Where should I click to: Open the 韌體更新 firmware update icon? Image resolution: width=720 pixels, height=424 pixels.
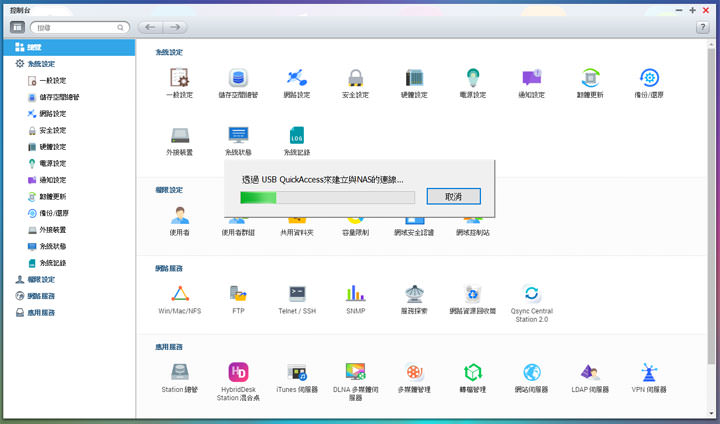pos(590,79)
